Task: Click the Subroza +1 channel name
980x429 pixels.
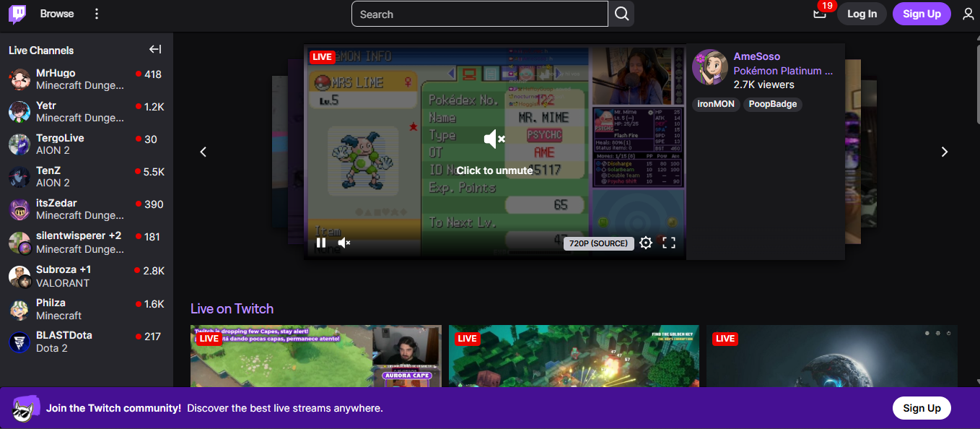Action: [64, 269]
